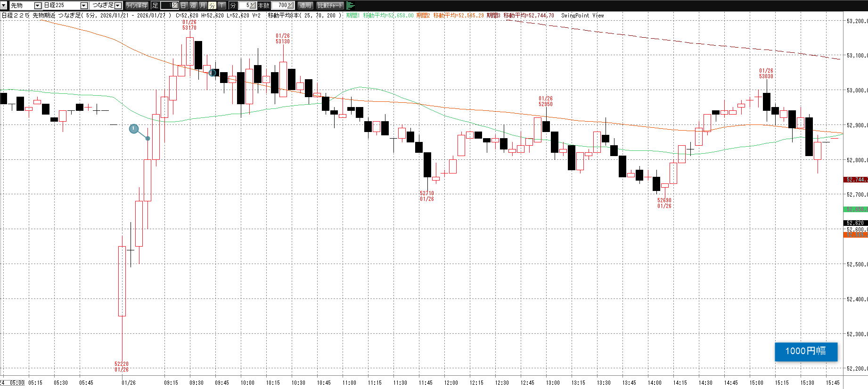Switch to weekly (週) candle timeframe
The height and width of the screenshot is (389, 868).
click(x=193, y=5)
